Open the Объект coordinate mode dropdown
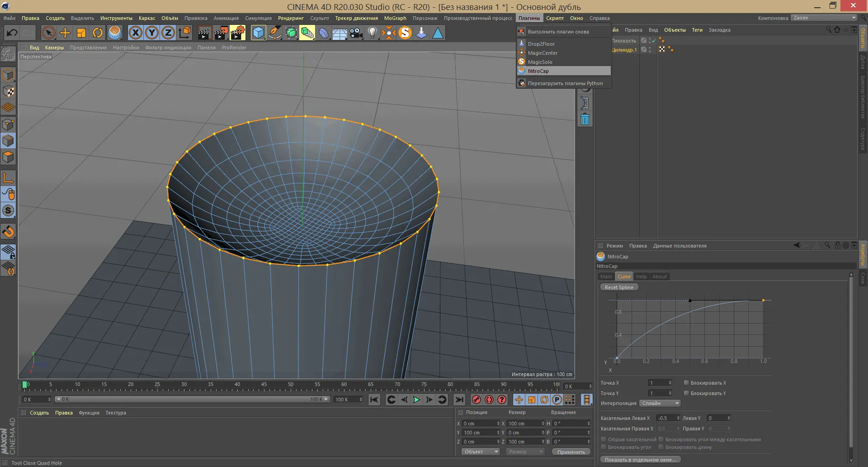Viewport: 868px width, 467px height. pyautogui.click(x=481, y=452)
